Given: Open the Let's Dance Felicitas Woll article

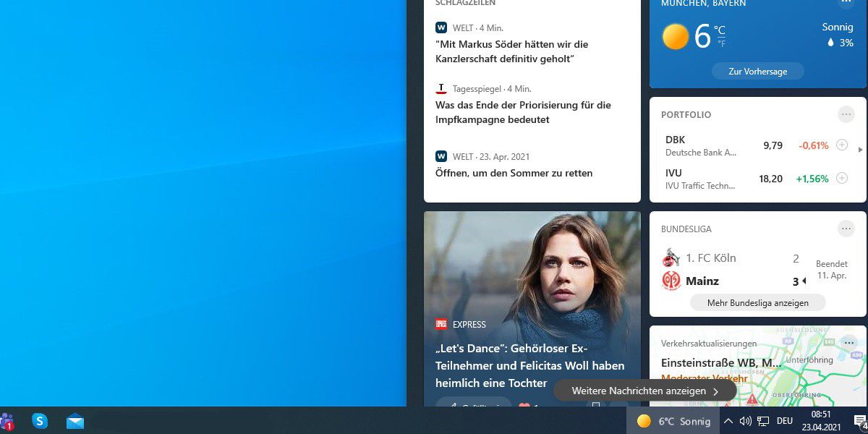Looking at the screenshot, I should [529, 365].
